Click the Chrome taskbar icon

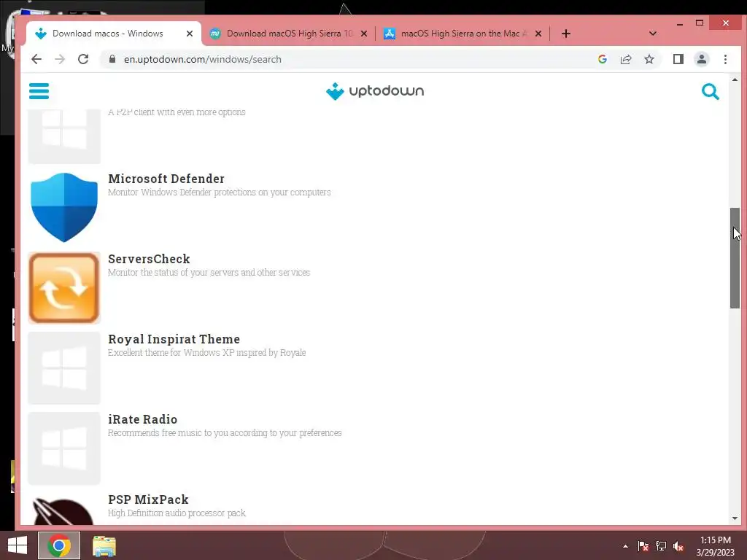[x=59, y=545]
